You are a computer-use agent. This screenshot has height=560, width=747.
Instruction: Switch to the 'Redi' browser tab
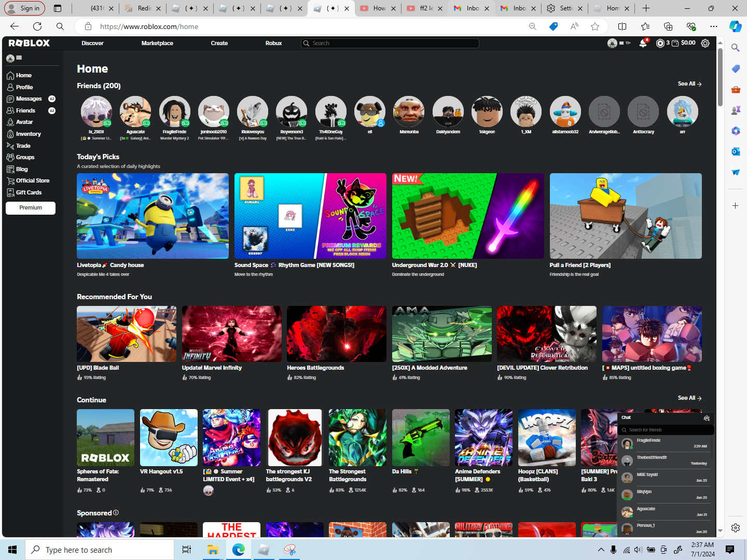[143, 8]
